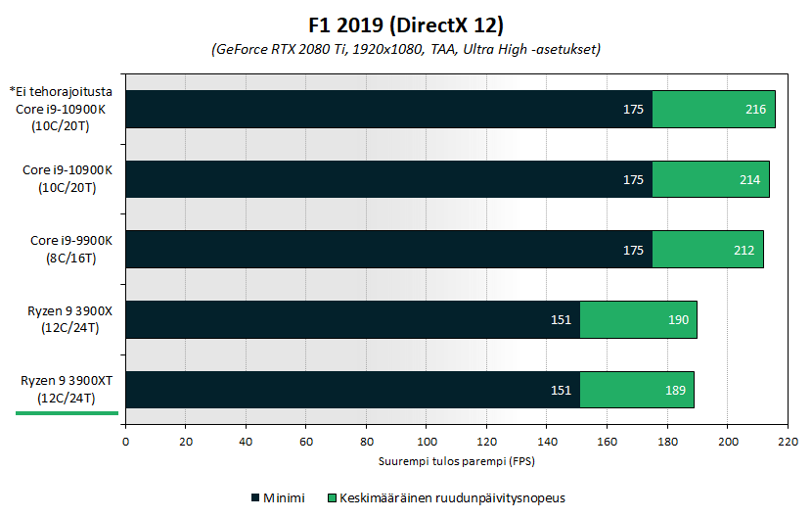Select the Ryzen 9 3900XT (12C/24T) label
Viewport: 812px width, 519px height.
(67, 390)
